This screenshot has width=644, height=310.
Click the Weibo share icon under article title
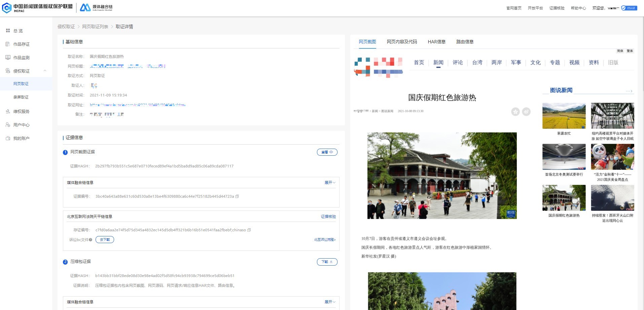[526, 112]
